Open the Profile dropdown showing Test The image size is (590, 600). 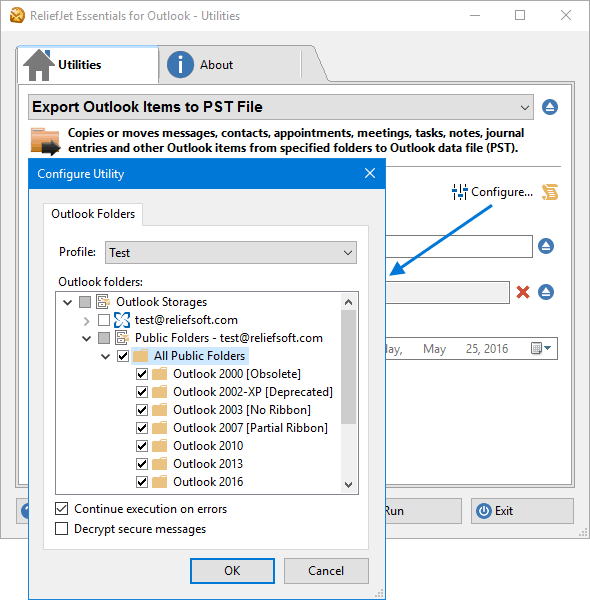pos(231,253)
